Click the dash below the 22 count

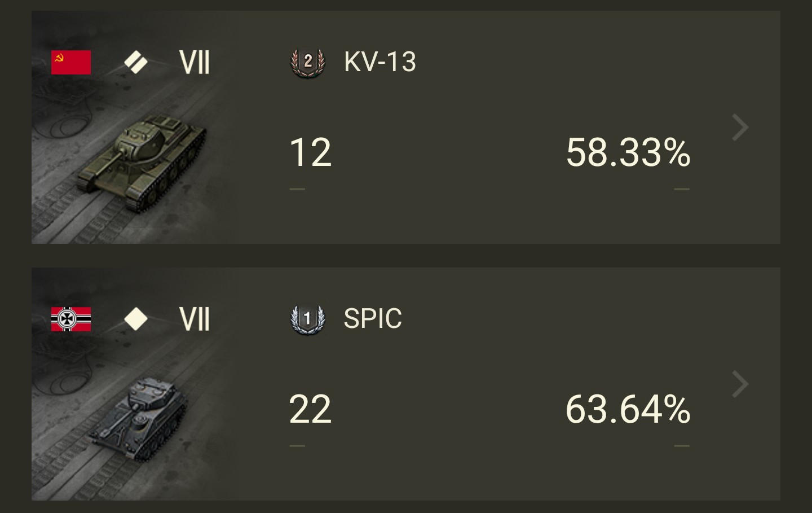pyautogui.click(x=297, y=446)
